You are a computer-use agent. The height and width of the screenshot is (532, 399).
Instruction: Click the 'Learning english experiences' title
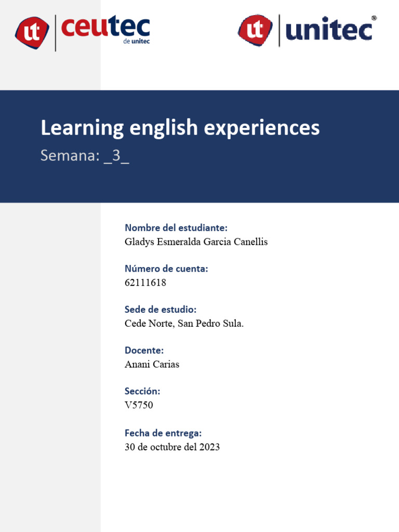pyautogui.click(x=180, y=128)
